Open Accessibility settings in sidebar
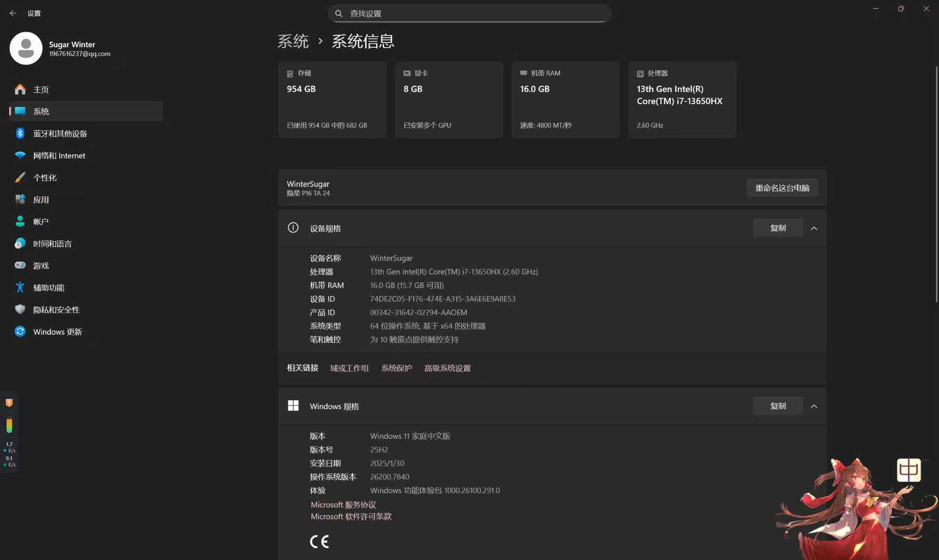 tap(49, 287)
